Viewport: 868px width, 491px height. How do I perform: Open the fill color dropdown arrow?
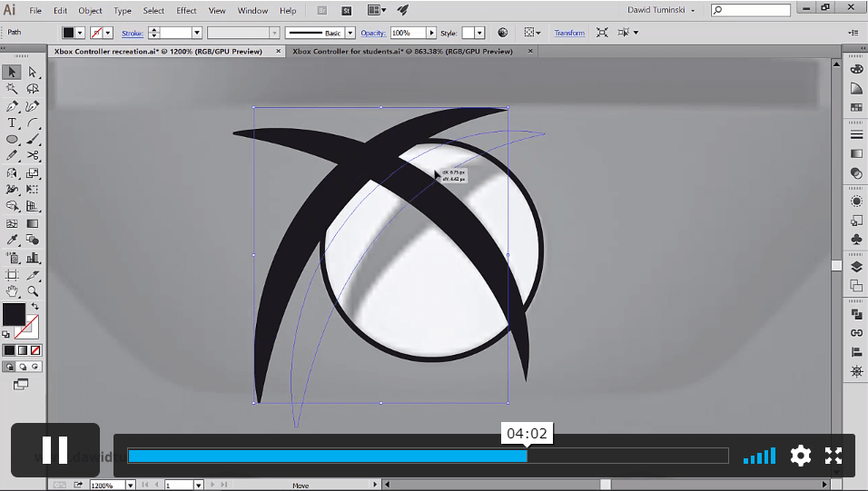pos(80,34)
